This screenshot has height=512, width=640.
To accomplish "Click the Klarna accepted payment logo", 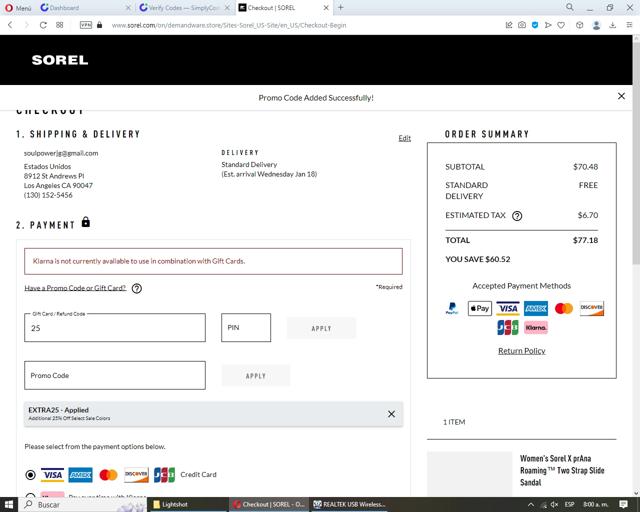I will (536, 327).
